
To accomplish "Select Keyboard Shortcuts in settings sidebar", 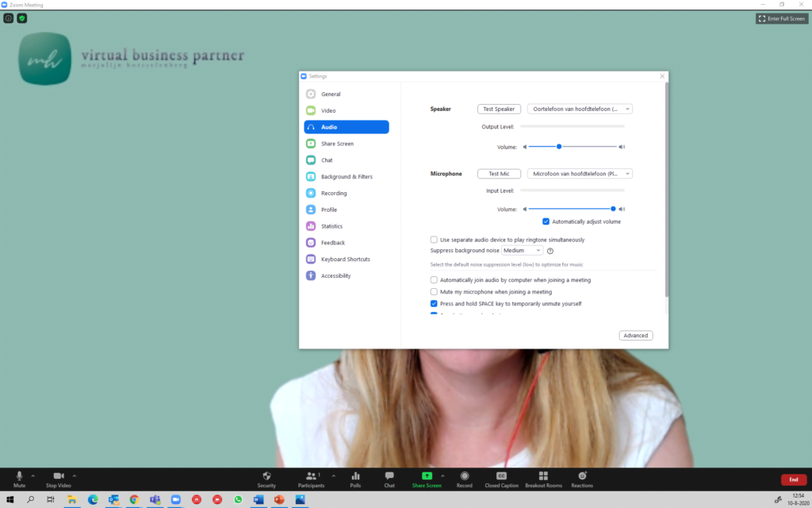I will pos(345,260).
